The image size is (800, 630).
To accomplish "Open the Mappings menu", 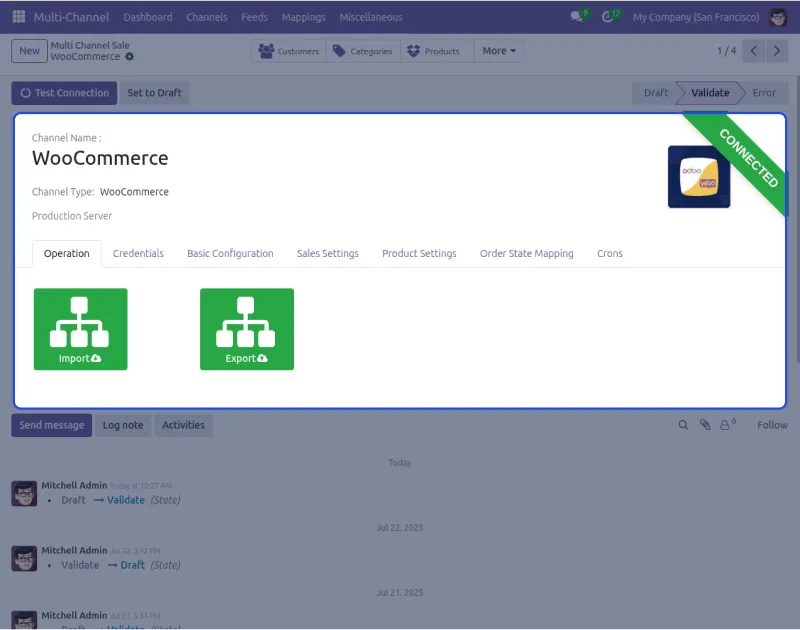I will (303, 17).
